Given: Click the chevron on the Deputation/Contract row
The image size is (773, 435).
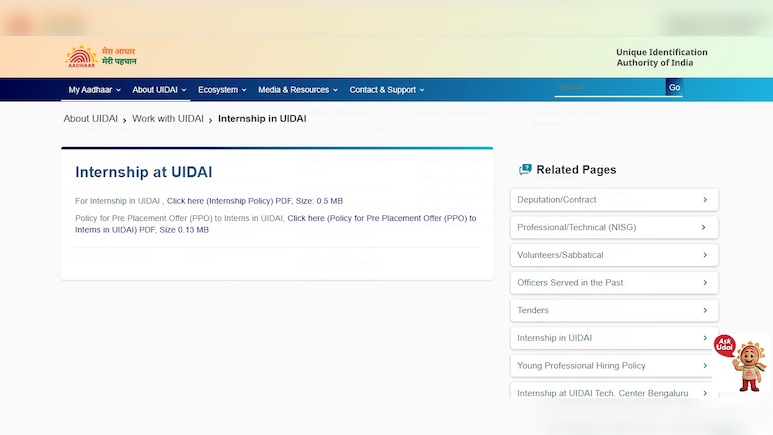Looking at the screenshot, I should [705, 200].
